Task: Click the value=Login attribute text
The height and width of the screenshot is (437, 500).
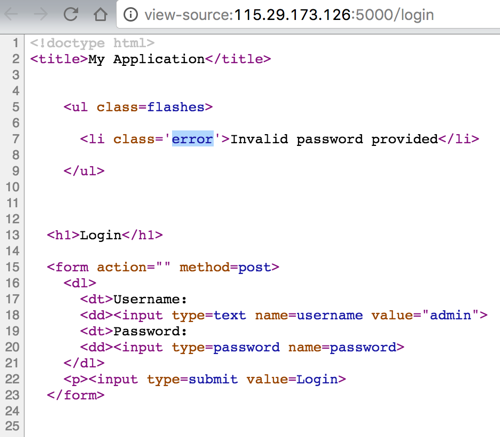Action: pyautogui.click(x=292, y=379)
